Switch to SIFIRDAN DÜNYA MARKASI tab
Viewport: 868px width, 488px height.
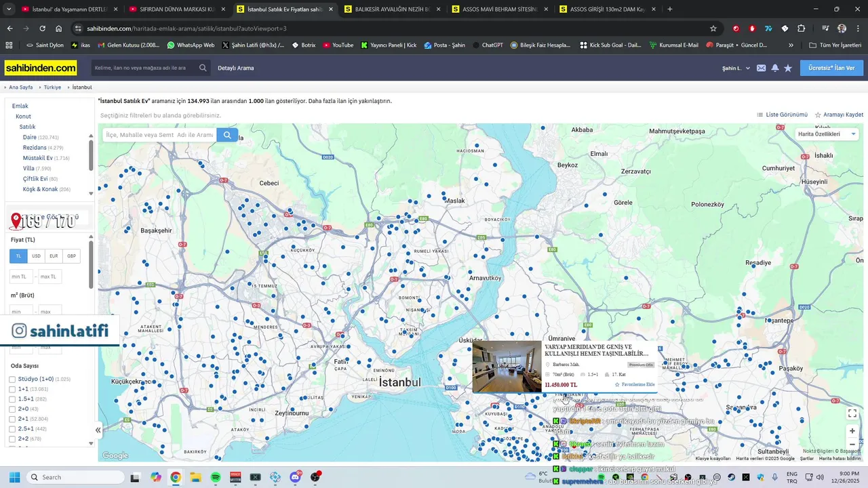(x=176, y=9)
